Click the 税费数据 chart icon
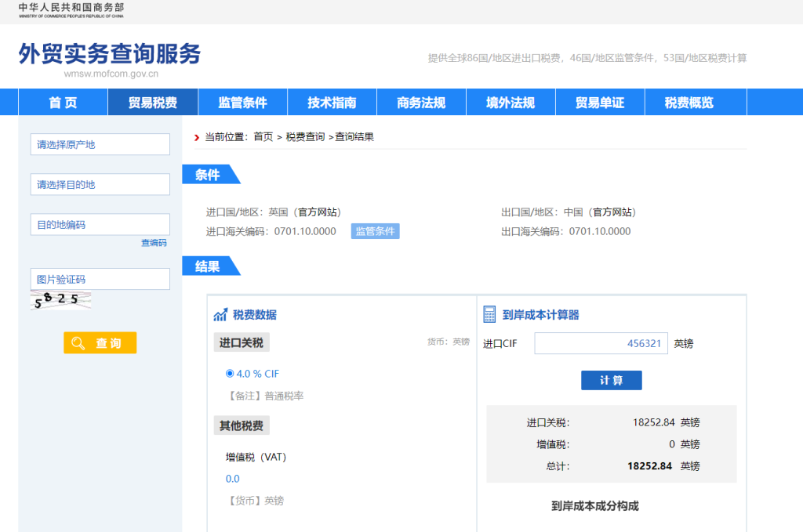 (220, 315)
